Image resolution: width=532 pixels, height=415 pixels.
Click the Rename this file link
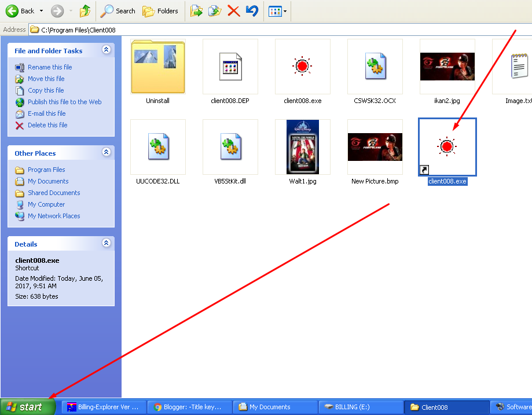coord(50,67)
